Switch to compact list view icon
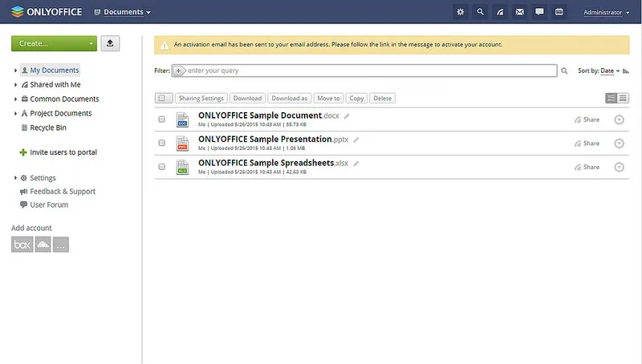 [623, 98]
